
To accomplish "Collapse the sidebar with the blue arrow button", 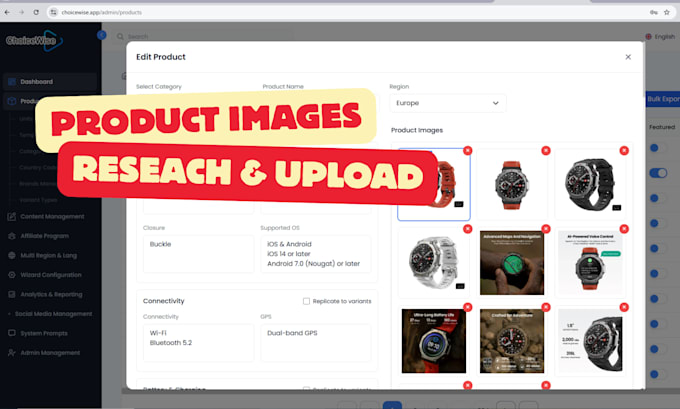I will pyautogui.click(x=101, y=35).
